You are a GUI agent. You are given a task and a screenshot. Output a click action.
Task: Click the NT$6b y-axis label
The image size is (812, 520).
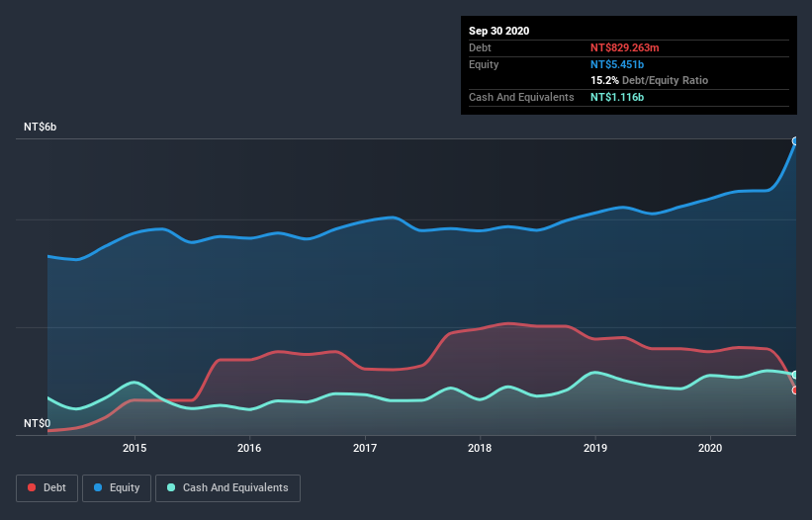click(x=40, y=127)
